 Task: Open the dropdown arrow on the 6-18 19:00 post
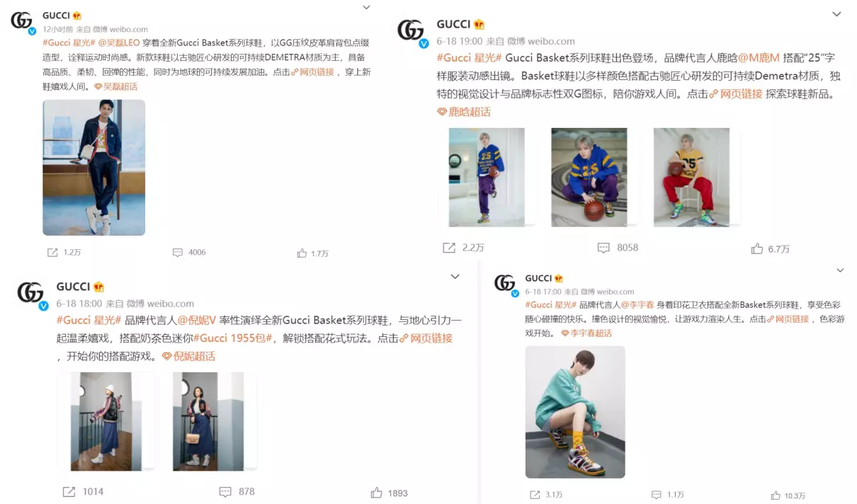pyautogui.click(x=836, y=14)
